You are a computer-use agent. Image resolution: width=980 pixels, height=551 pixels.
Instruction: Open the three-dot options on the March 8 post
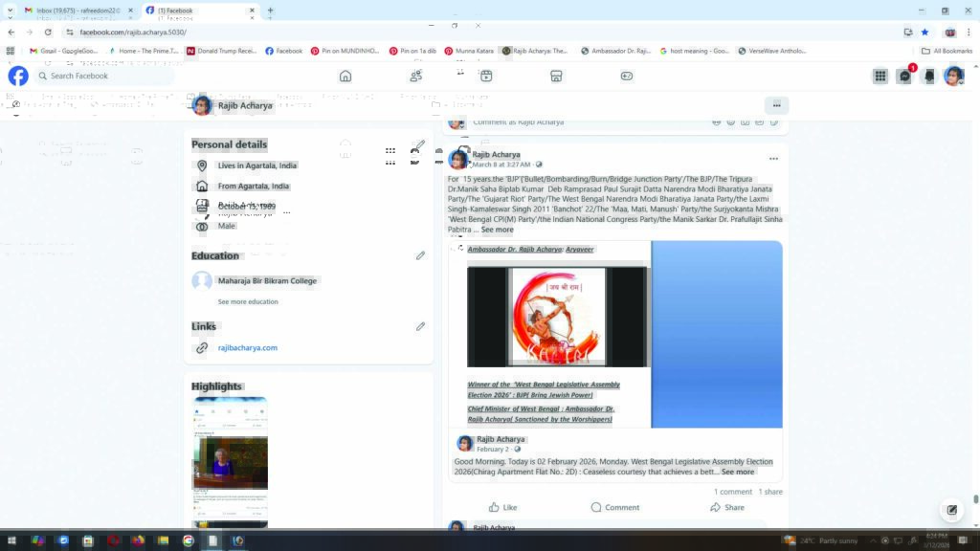pos(773,159)
